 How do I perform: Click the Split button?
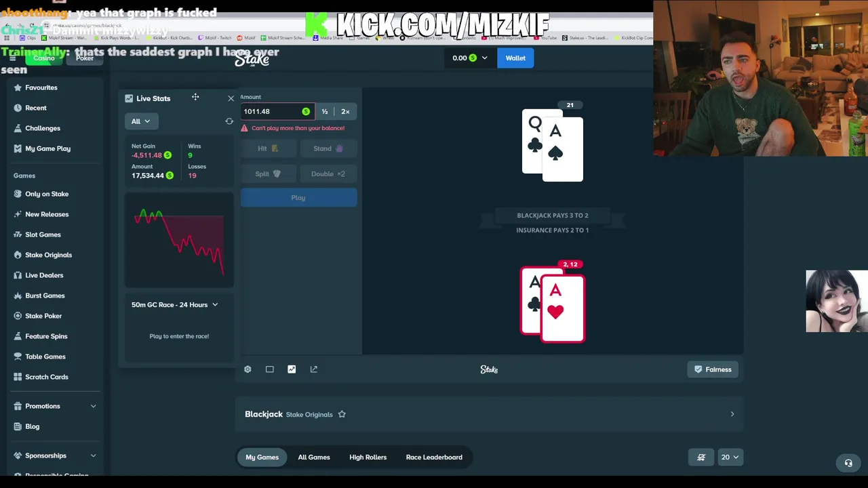click(269, 174)
